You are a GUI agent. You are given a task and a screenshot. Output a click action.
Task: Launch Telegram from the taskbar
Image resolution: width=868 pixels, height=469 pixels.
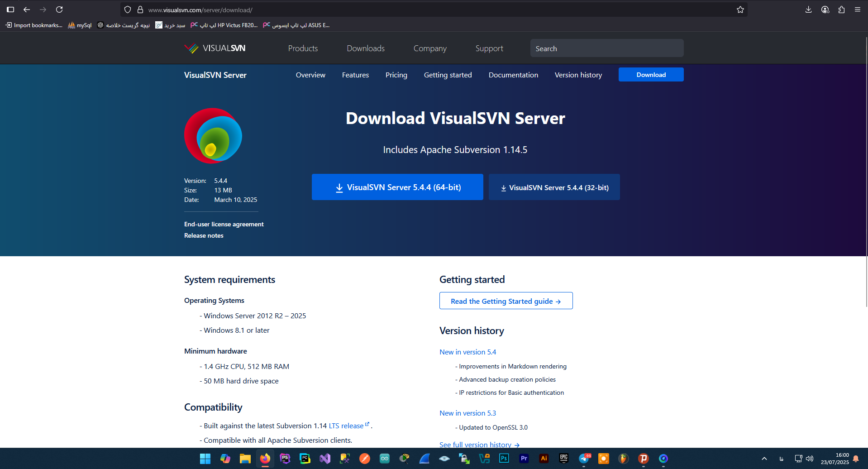[x=584, y=459]
